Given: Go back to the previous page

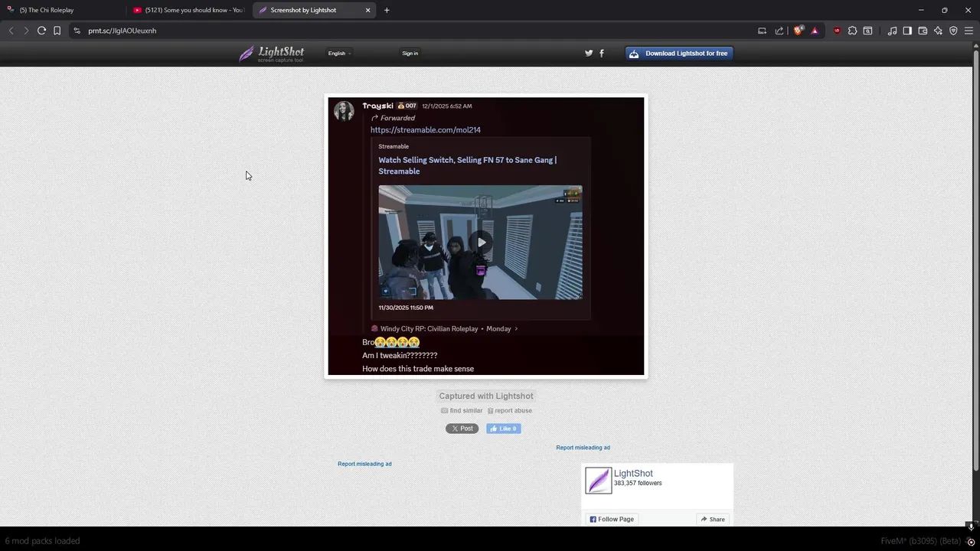Looking at the screenshot, I should pyautogui.click(x=11, y=31).
